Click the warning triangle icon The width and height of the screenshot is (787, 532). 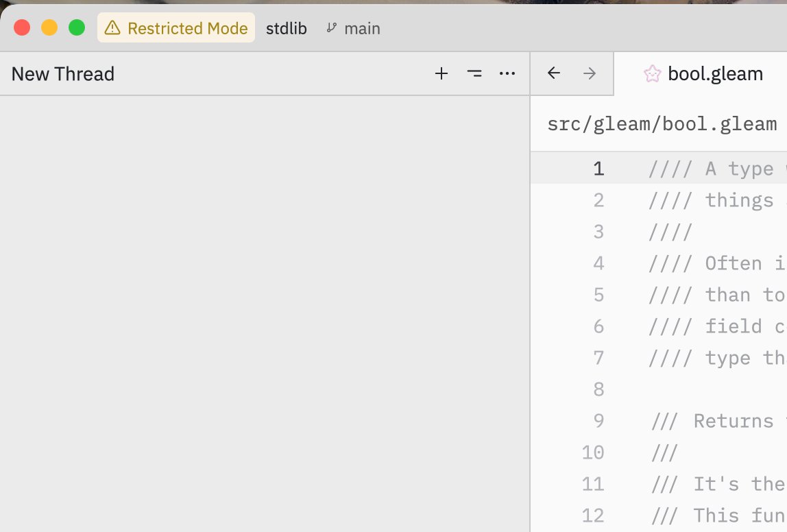tap(112, 27)
